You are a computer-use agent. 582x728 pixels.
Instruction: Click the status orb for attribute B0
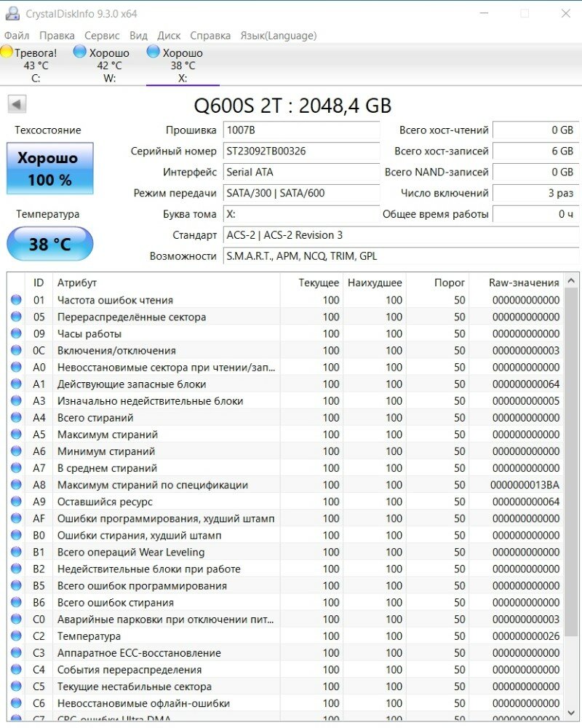[16, 535]
